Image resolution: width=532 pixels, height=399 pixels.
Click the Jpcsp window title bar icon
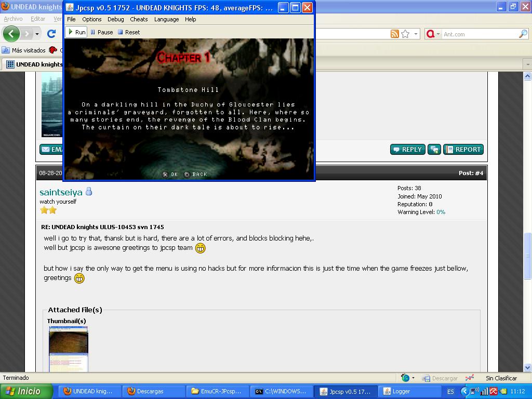[x=70, y=7]
